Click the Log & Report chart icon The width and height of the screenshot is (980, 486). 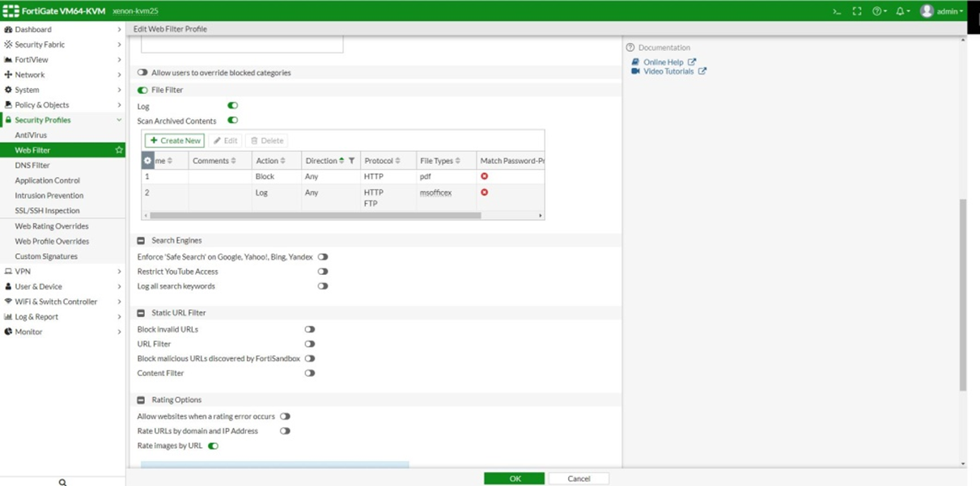tap(8, 317)
